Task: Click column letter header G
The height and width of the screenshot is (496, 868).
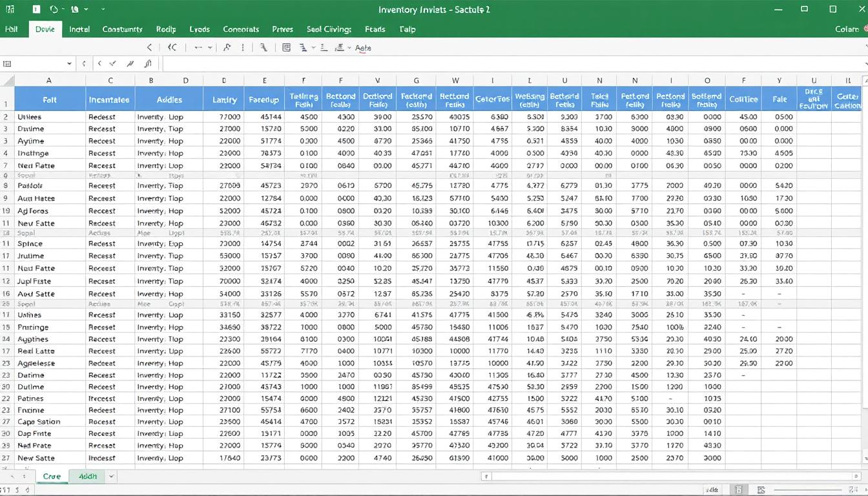Action: 416,81
